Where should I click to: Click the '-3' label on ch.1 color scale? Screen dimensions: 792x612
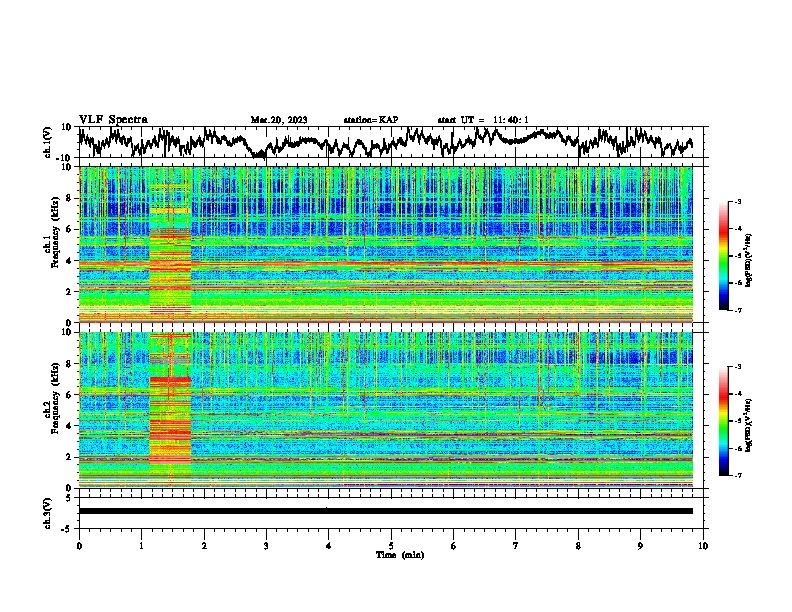pos(738,202)
